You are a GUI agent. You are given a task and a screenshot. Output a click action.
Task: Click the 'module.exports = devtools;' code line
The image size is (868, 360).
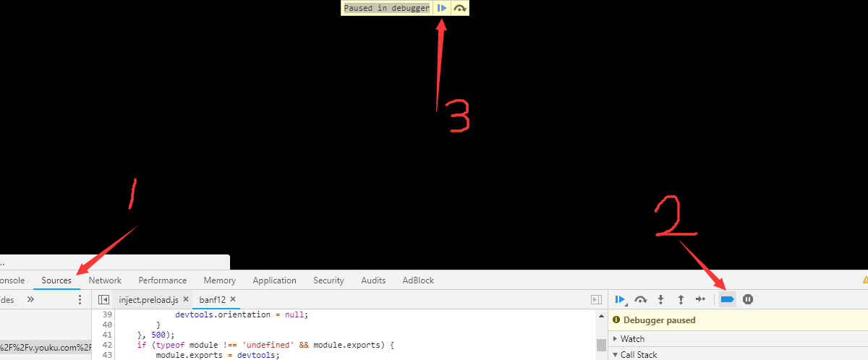pyautogui.click(x=217, y=355)
